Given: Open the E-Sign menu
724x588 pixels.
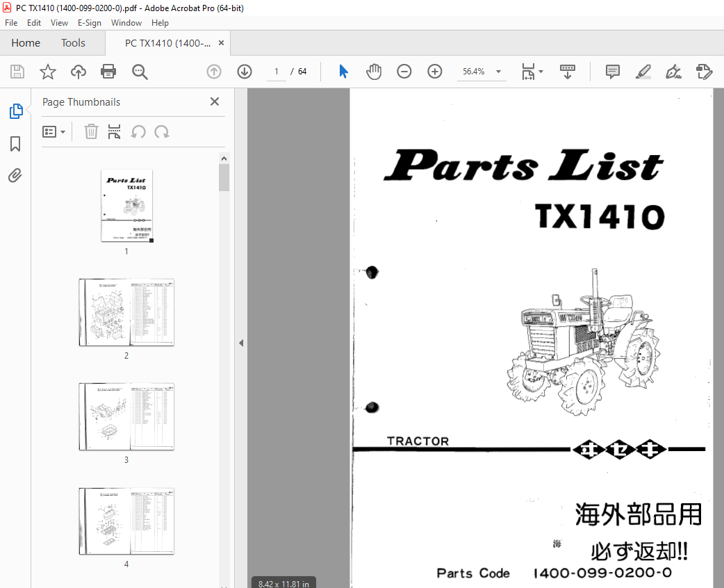Looking at the screenshot, I should coord(89,23).
